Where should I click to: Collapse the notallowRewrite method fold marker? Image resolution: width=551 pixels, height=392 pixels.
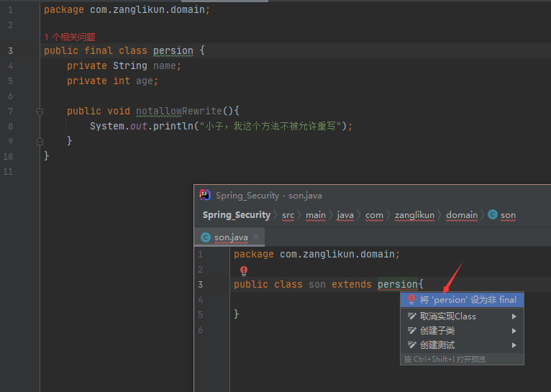pyautogui.click(x=40, y=111)
